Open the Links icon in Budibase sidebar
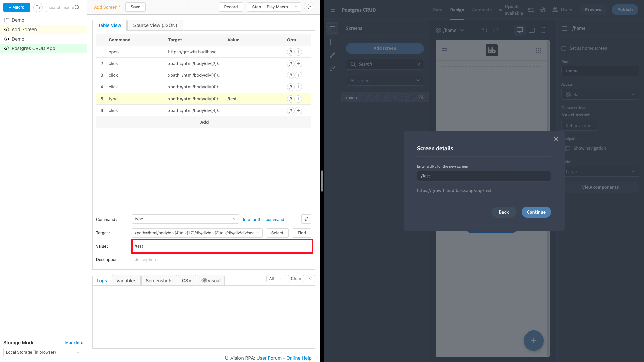Viewport: 644px width, 362px height. (332, 68)
